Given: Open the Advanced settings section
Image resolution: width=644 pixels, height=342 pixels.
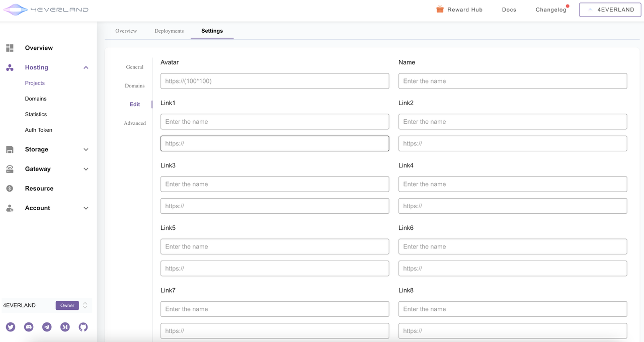Looking at the screenshot, I should pyautogui.click(x=135, y=123).
